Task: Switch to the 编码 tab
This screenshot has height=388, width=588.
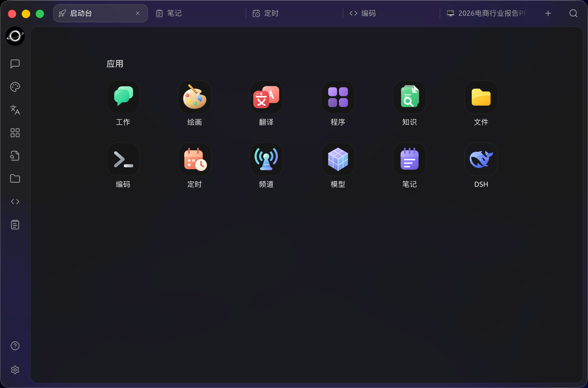Action: tap(392, 13)
